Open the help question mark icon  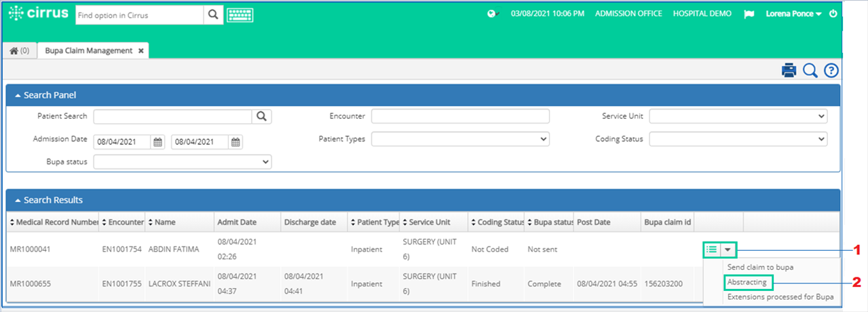pos(831,71)
